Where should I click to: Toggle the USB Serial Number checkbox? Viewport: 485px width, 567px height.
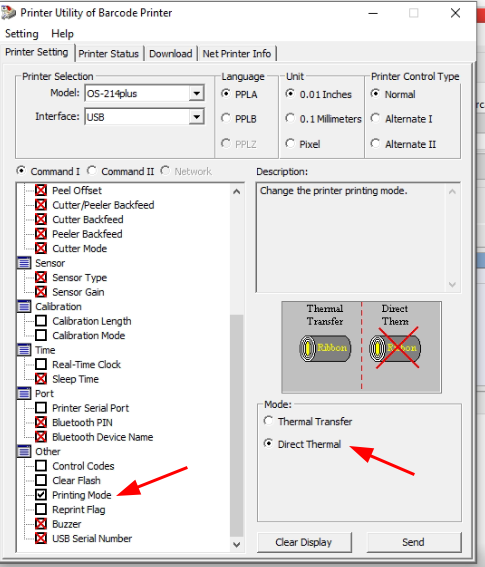click(41, 538)
